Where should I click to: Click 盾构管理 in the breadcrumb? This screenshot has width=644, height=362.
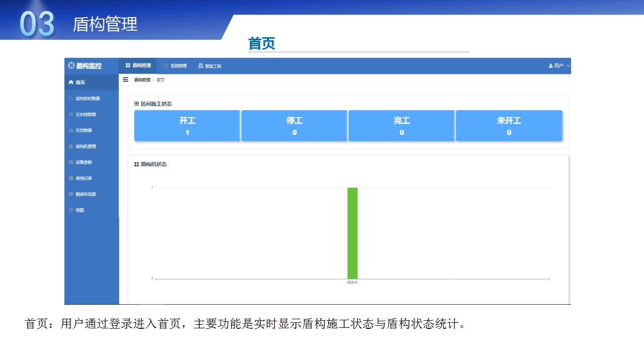tap(142, 80)
